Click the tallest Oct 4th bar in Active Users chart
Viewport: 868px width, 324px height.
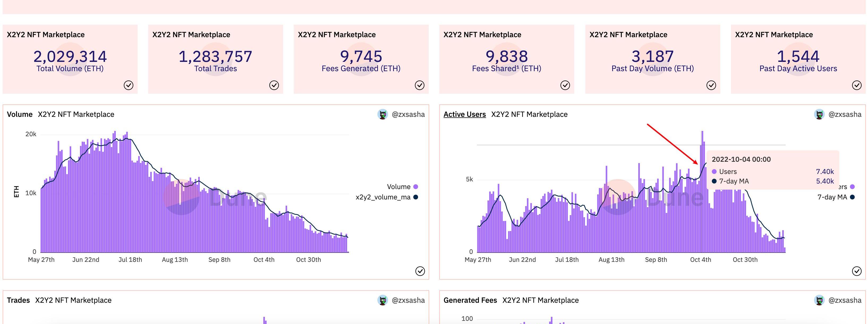tap(702, 192)
